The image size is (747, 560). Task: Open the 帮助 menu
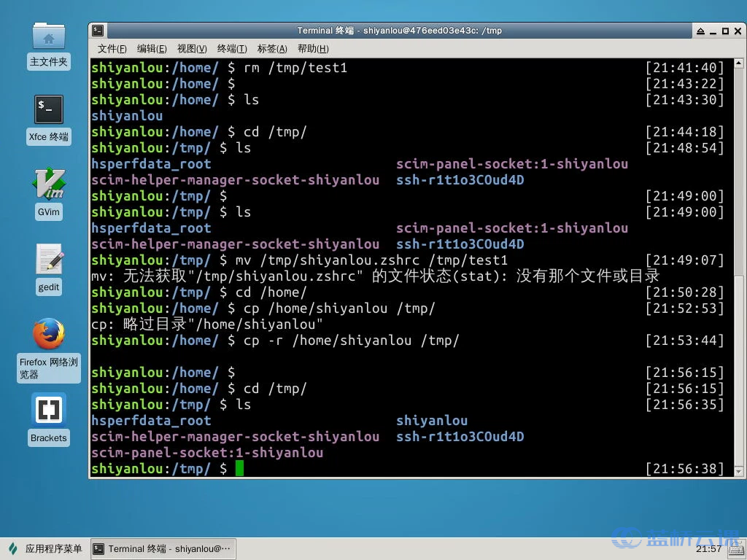311,49
